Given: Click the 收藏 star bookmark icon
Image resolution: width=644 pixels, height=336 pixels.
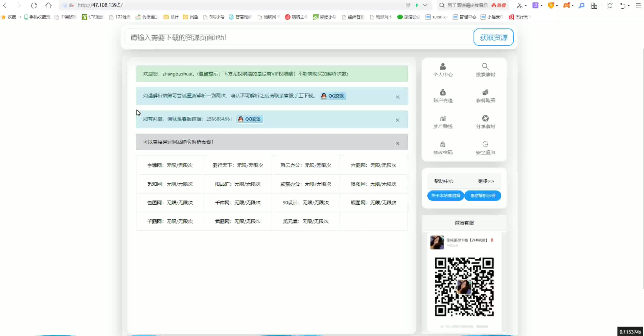Looking at the screenshot, I should click(x=3, y=17).
